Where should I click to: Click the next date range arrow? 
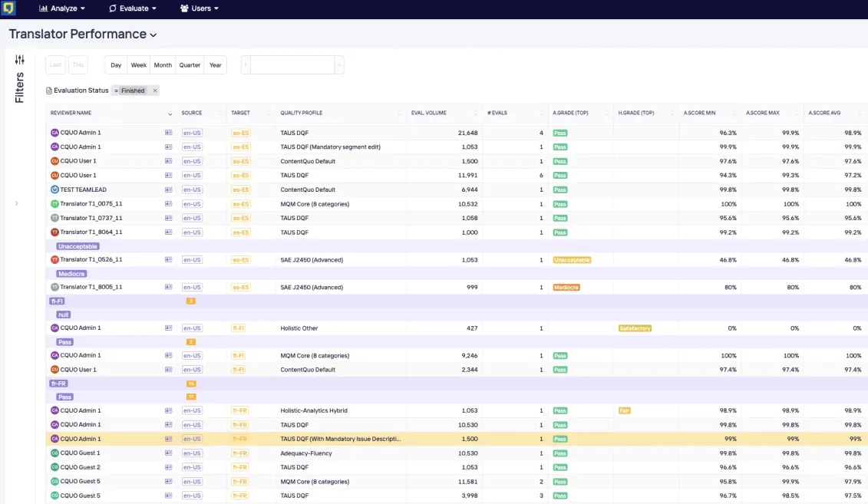point(339,65)
